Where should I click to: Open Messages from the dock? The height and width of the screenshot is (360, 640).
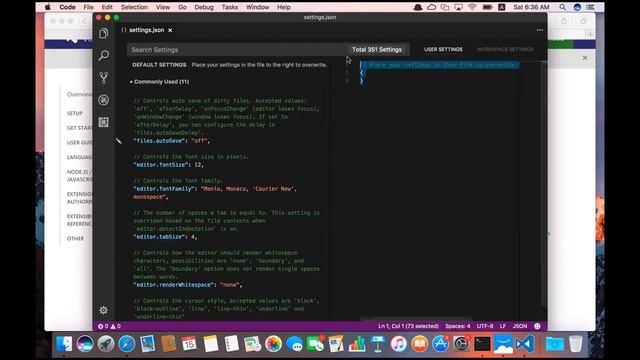(x=294, y=344)
